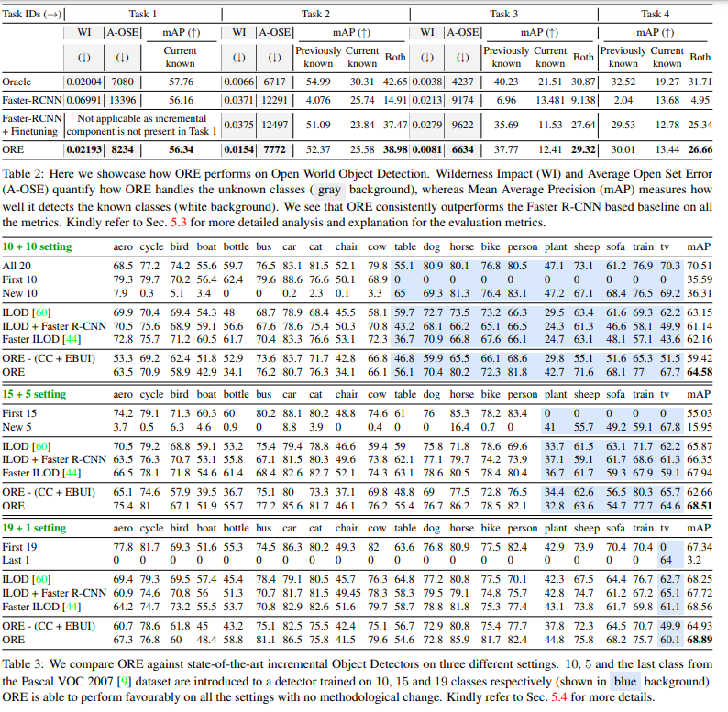This screenshot has height=712, width=728.
Task: Click Oracle's Task 1 A-OSE value 7080
Action: point(123,82)
